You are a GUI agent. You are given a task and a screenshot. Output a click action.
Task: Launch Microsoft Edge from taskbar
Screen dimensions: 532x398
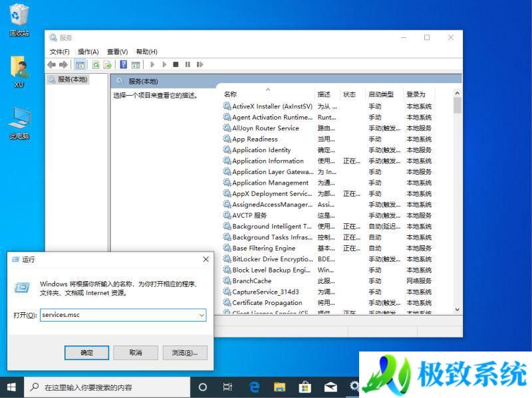[255, 387]
